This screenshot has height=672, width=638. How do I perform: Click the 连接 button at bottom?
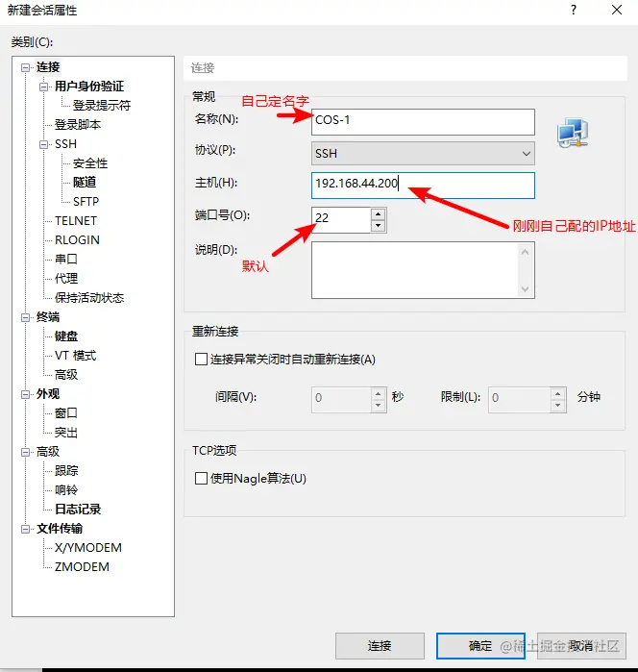coord(380,646)
